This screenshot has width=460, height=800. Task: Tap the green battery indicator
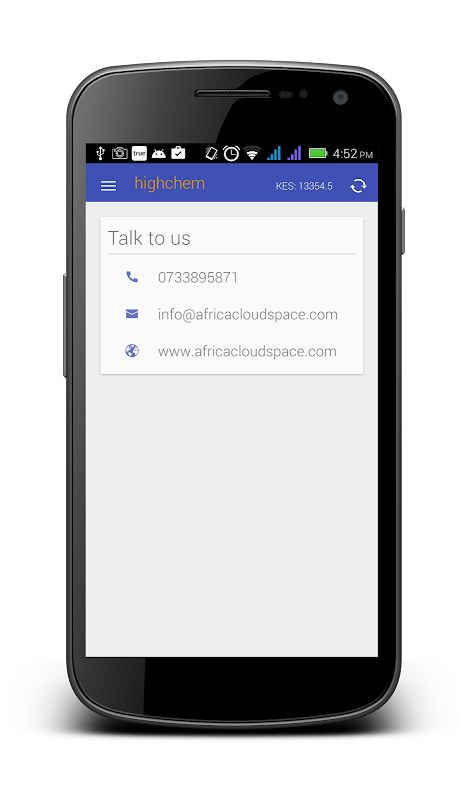tap(318, 153)
